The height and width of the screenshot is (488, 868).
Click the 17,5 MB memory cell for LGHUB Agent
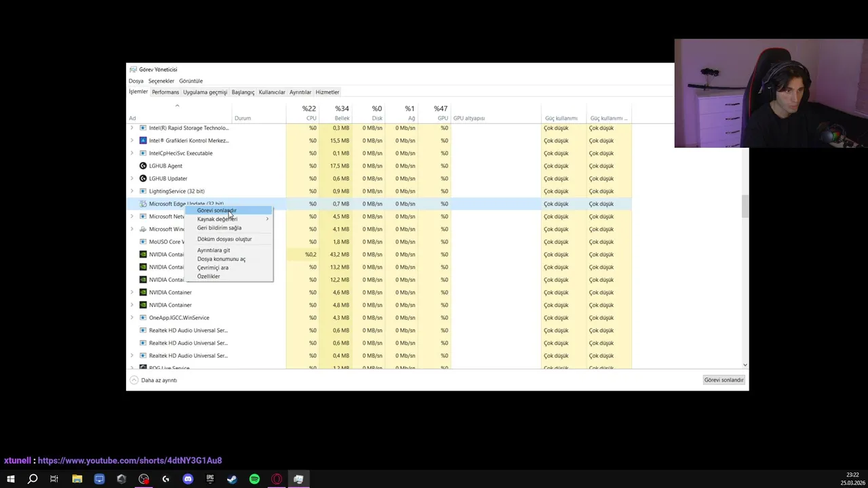(336, 166)
